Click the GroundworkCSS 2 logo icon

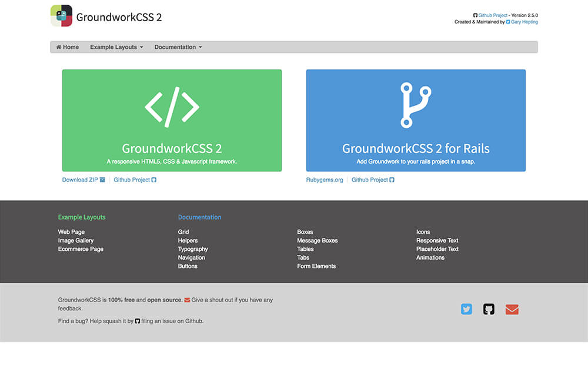coord(62,16)
